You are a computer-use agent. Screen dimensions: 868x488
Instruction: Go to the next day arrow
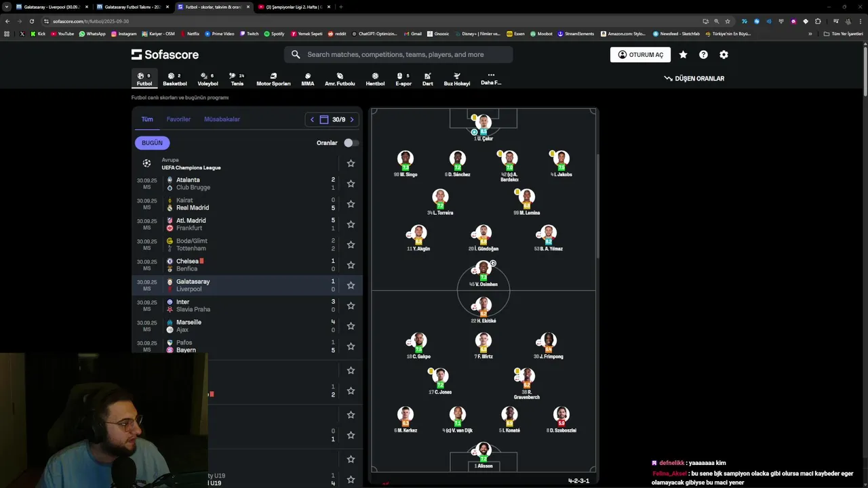pos(351,119)
